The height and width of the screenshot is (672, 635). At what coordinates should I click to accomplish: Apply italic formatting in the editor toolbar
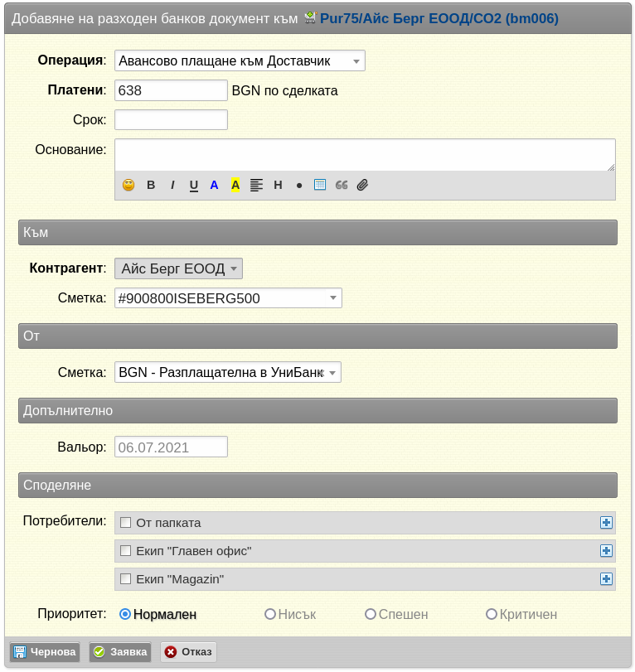point(172,185)
